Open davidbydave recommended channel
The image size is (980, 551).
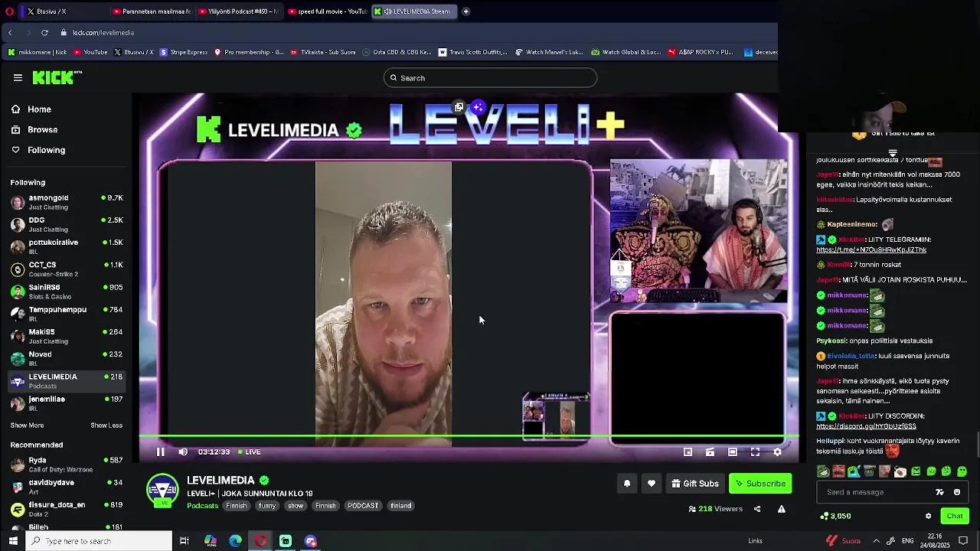tap(67, 487)
